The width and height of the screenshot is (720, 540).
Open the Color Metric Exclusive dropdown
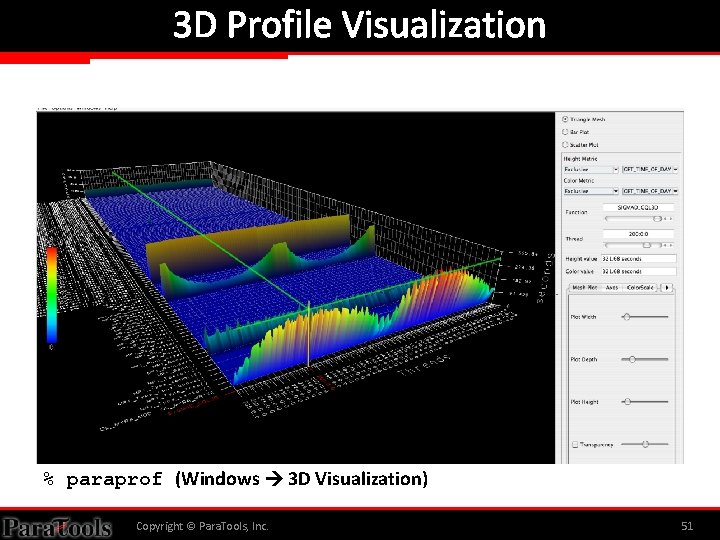(591, 191)
